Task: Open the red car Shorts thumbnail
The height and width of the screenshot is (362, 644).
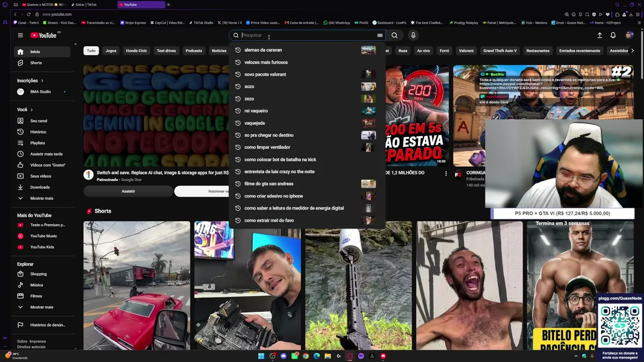Action: [x=137, y=286]
